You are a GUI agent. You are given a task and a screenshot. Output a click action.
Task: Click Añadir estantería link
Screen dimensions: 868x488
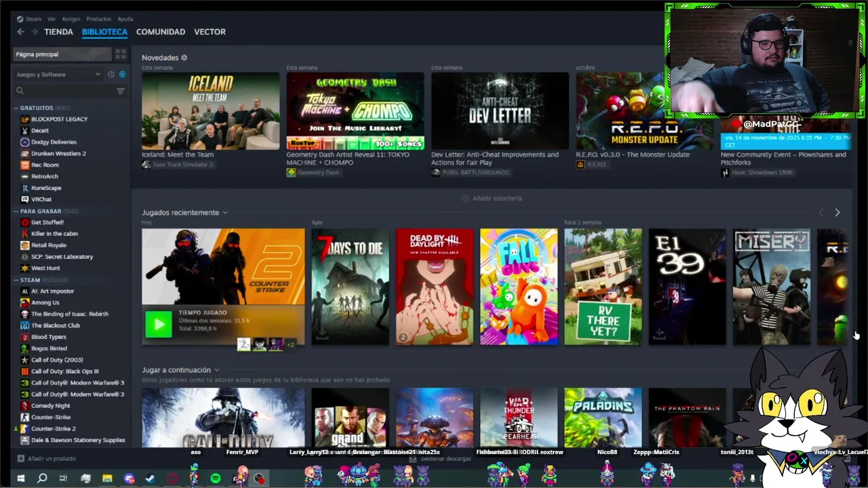point(492,199)
